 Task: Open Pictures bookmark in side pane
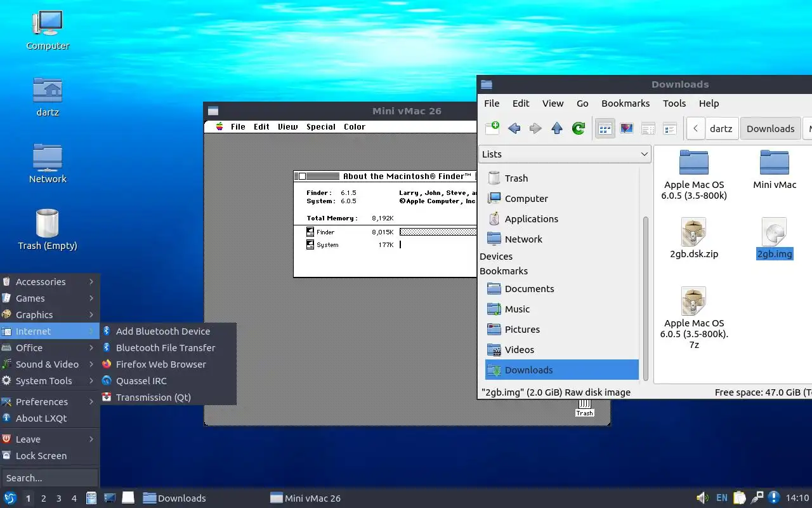562,330
